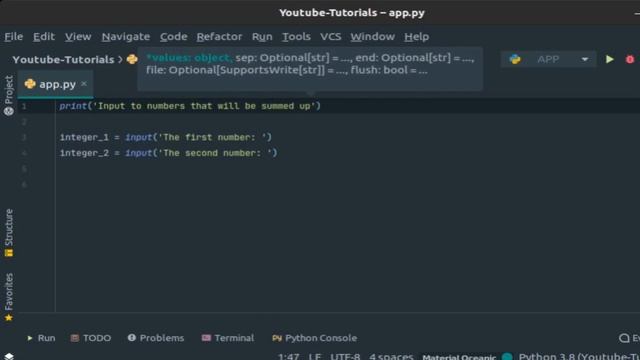Open the APP run configuration dropdown

pos(548,59)
